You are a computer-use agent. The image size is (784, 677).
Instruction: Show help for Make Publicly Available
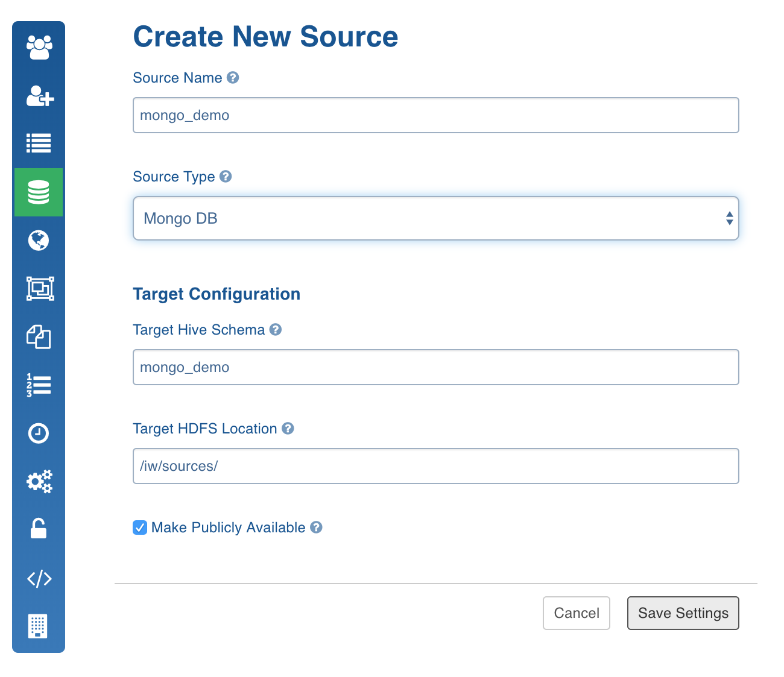coord(316,527)
